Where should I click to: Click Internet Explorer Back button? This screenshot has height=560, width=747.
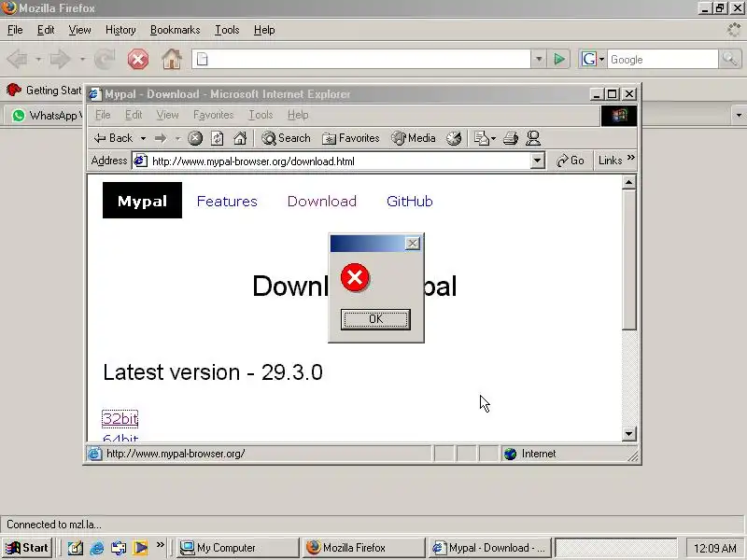point(113,138)
